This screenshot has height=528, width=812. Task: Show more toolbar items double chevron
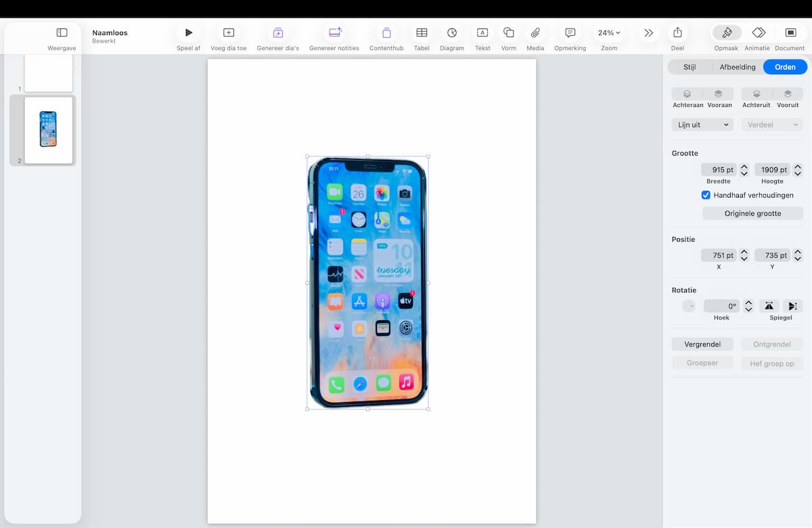point(649,32)
